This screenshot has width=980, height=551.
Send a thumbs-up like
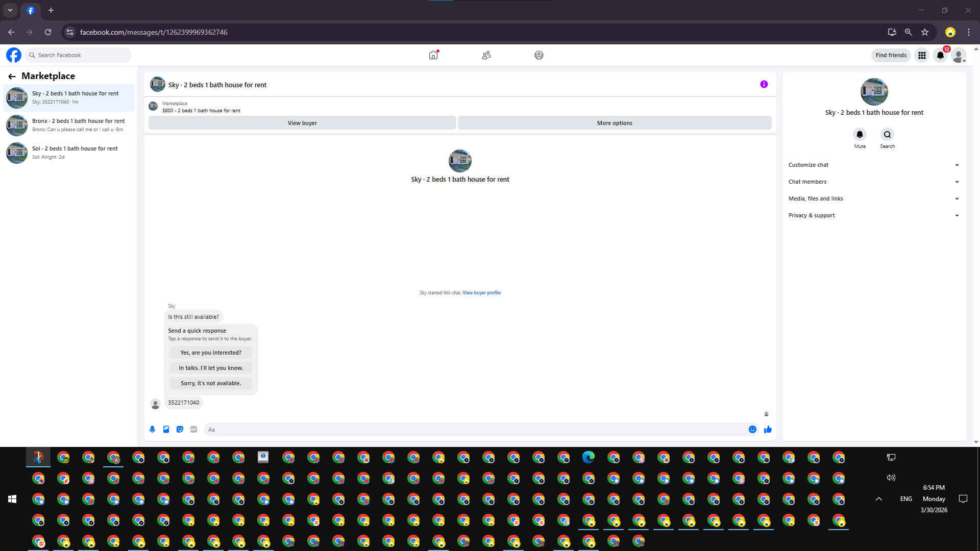click(768, 430)
